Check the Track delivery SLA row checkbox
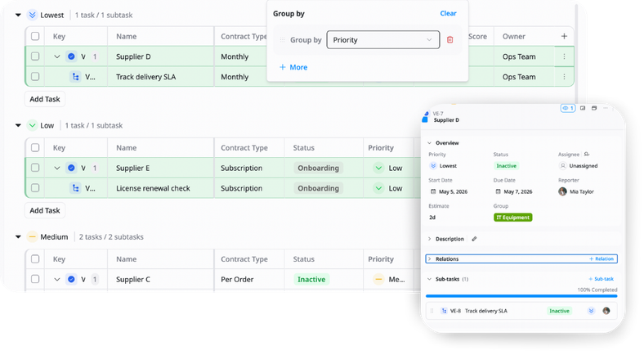 pyautogui.click(x=35, y=76)
